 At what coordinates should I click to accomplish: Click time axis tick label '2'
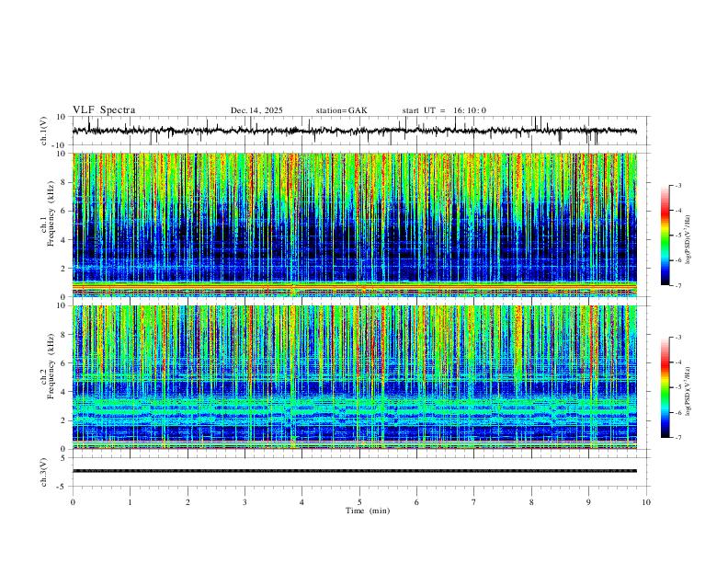188,502
